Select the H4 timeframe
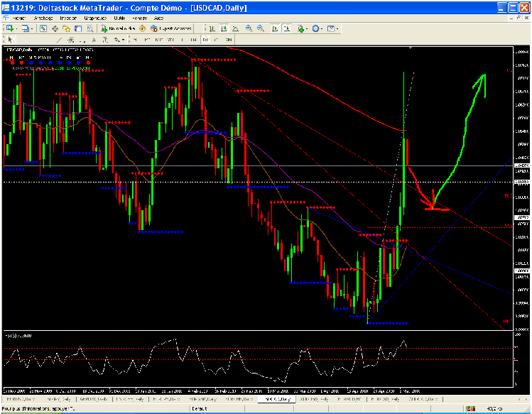Screen dimensions: 532x414 click(193, 40)
